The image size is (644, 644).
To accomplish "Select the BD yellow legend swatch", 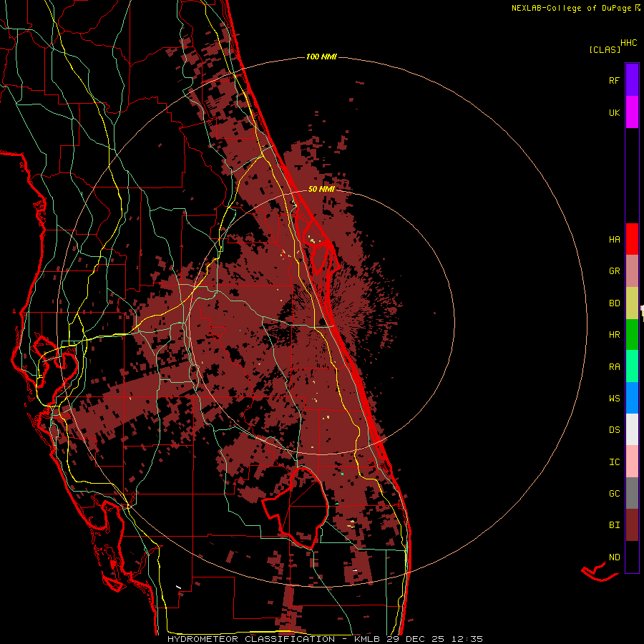I will pyautogui.click(x=632, y=303).
